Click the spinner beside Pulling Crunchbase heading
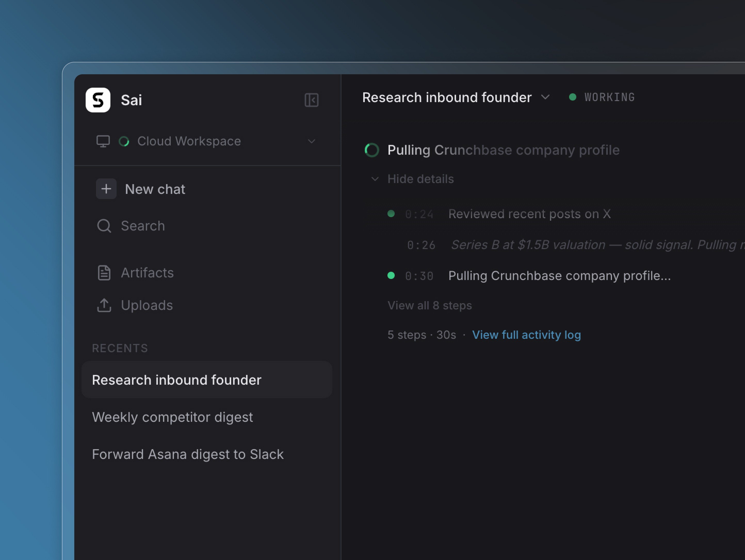This screenshot has width=745, height=560. tap(372, 150)
